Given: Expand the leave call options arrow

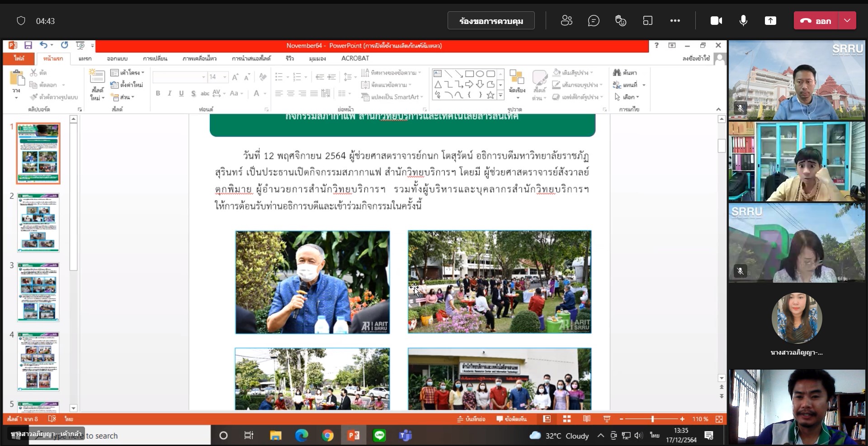Looking at the screenshot, I should (x=847, y=21).
